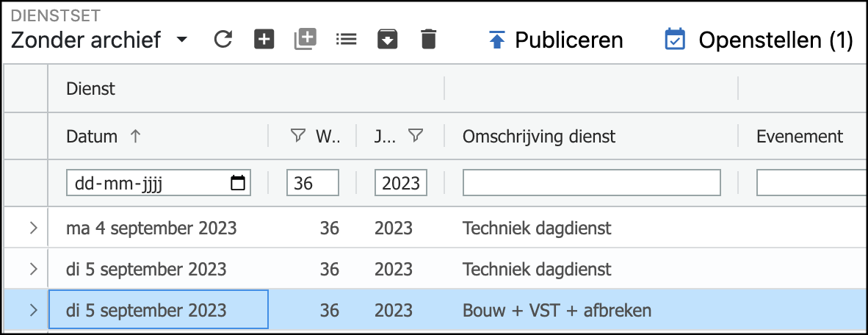Click the Omschrijving dienst filter input field
Image resolution: width=868 pixels, height=335 pixels.
(591, 183)
